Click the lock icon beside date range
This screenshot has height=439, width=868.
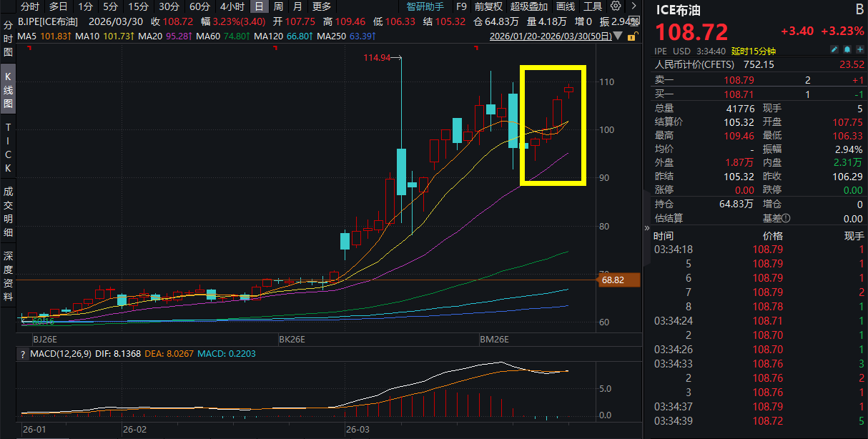tap(632, 36)
